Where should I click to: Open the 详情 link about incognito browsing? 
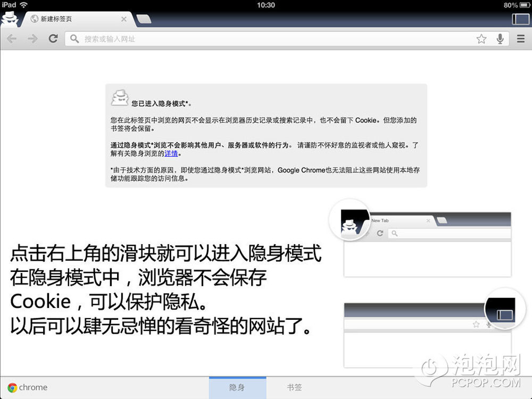click(171, 153)
